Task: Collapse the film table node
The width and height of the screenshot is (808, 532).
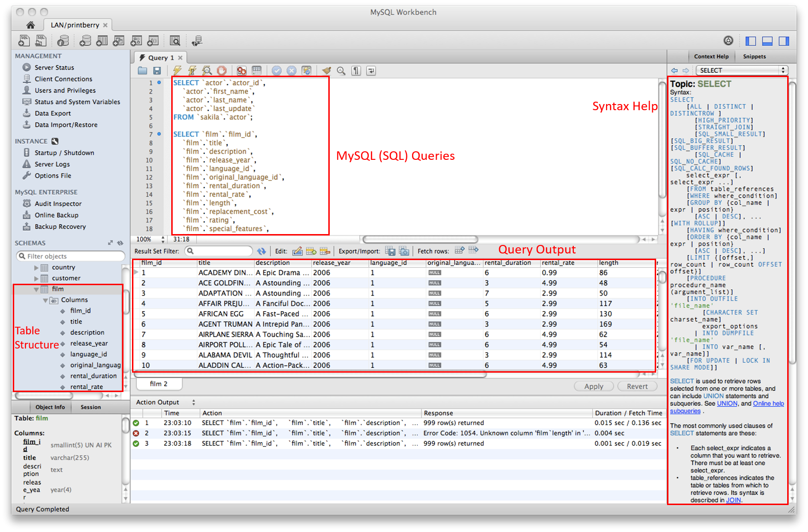Action: [x=36, y=289]
